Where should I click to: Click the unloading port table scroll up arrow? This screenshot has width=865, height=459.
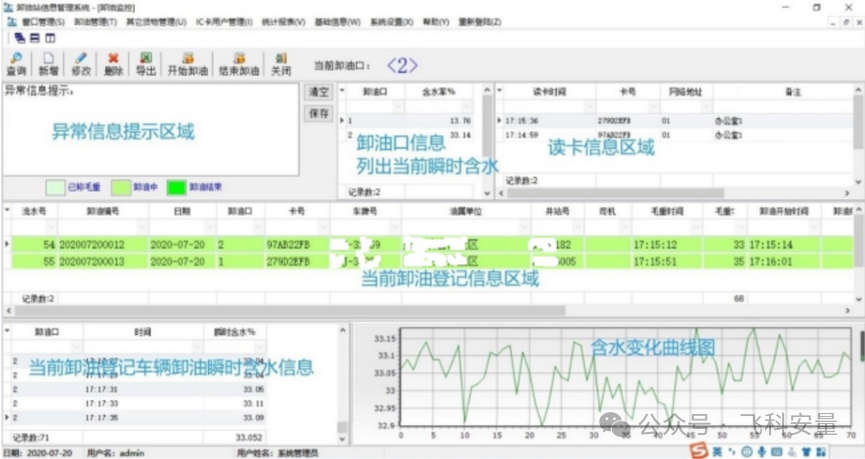click(x=487, y=90)
